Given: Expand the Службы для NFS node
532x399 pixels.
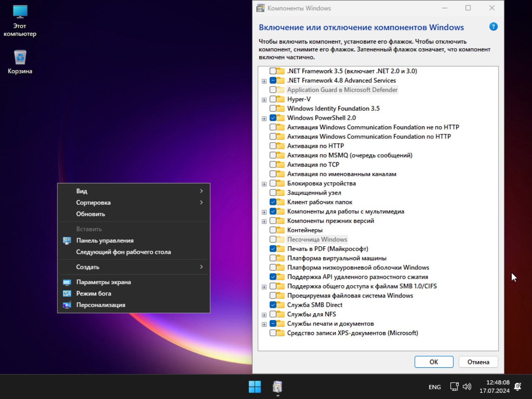Looking at the screenshot, I should pos(264,315).
